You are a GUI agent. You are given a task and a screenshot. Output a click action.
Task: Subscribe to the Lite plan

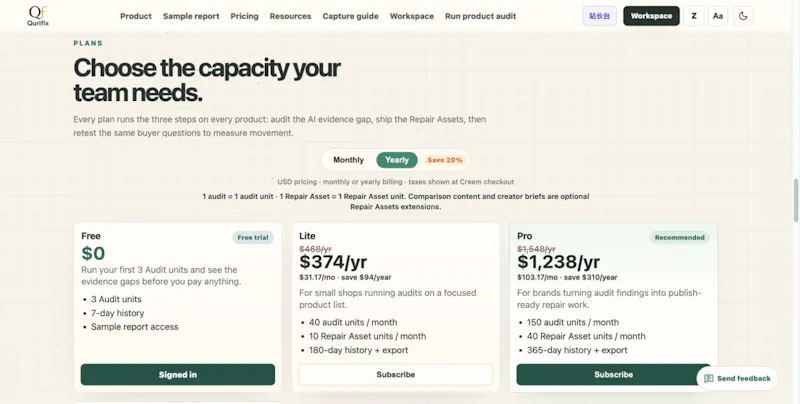pyautogui.click(x=395, y=374)
